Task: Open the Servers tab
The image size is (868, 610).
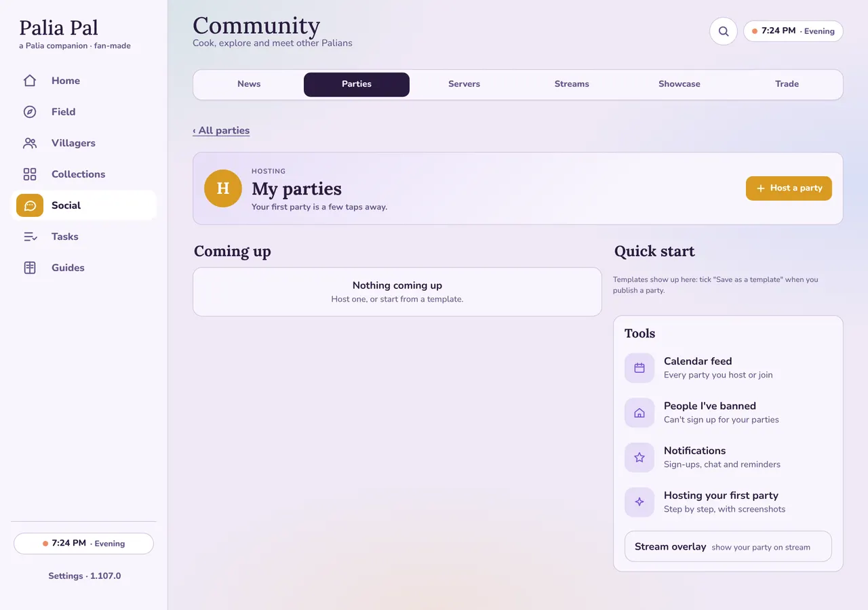Action: coord(464,84)
